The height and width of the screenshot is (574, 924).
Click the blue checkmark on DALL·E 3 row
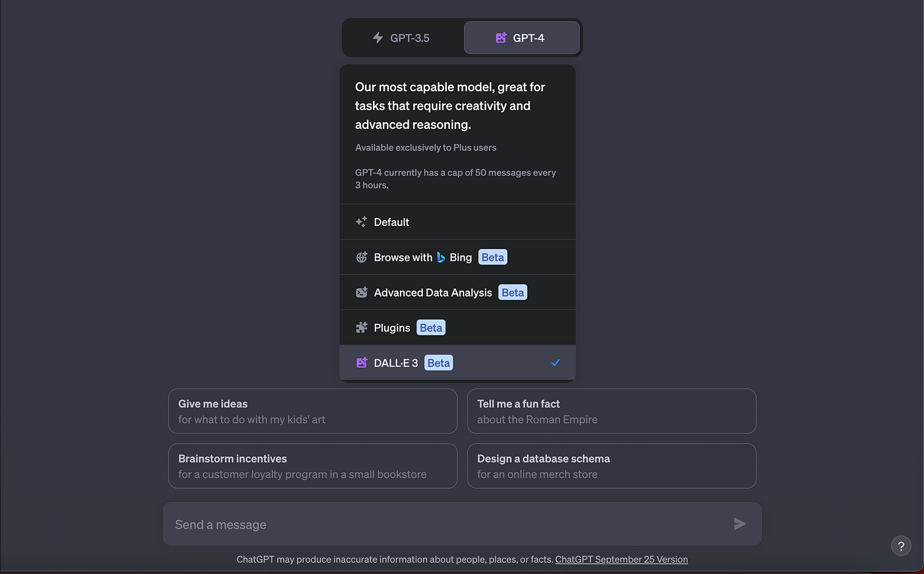[556, 363]
